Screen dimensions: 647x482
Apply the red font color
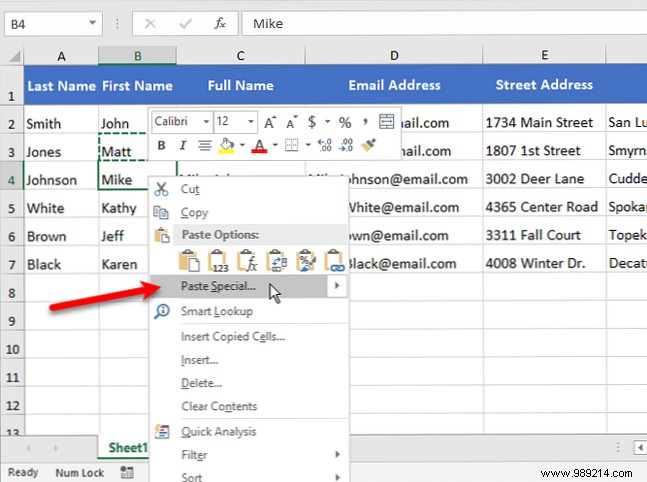pos(259,146)
